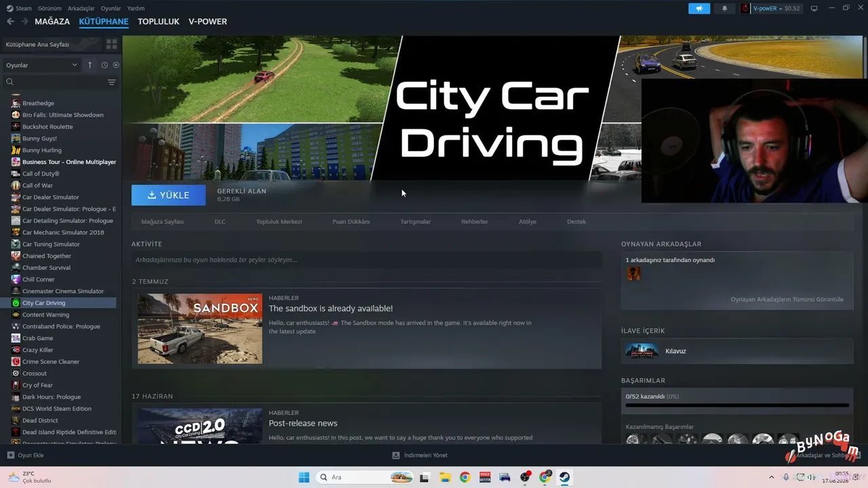Go back with the left arrow
This screenshot has width=868, height=488.
[10, 22]
